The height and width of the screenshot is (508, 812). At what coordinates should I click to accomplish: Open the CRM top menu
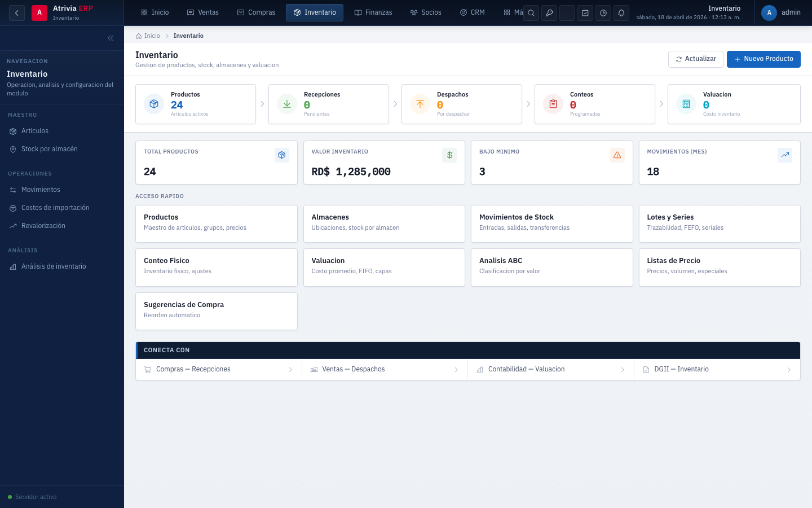473,12
